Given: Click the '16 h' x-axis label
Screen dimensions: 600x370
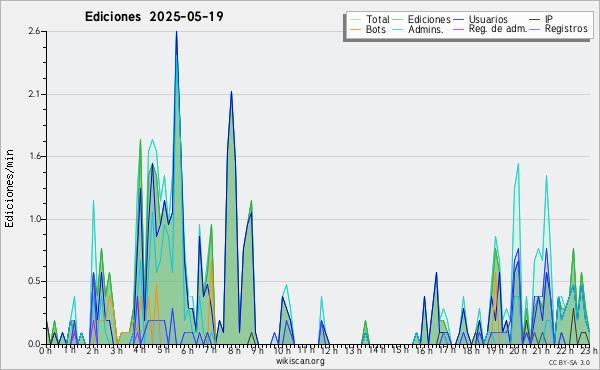Looking at the screenshot, I should click(x=424, y=351).
